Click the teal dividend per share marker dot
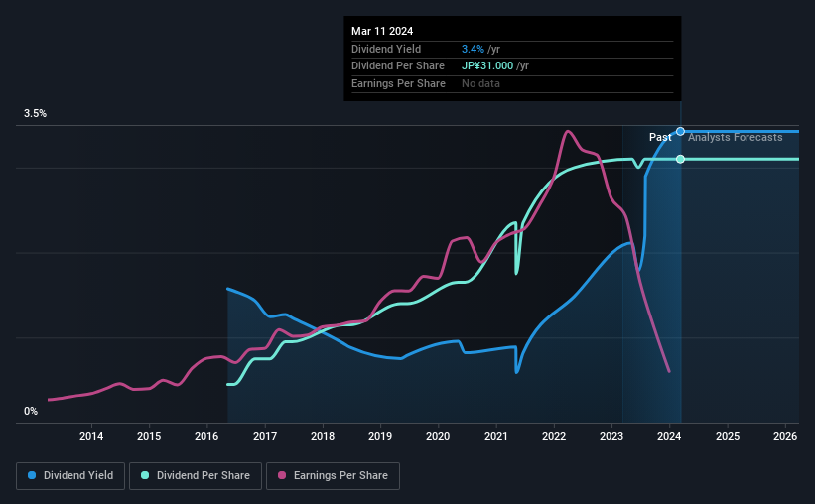This screenshot has width=815, height=504. click(x=680, y=159)
